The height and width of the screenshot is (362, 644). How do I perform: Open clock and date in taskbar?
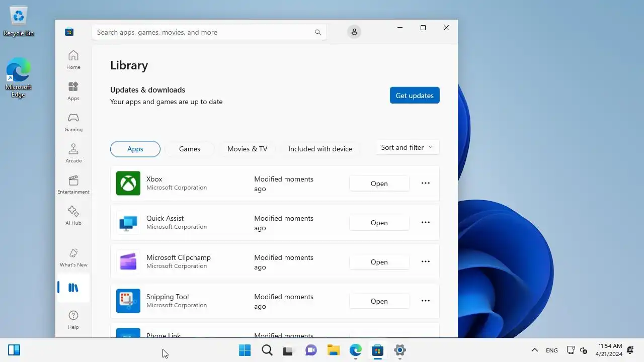tap(609, 350)
